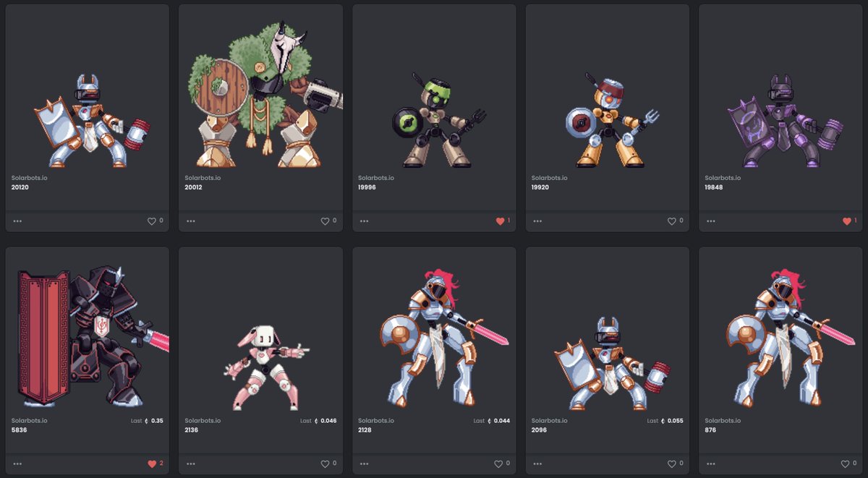Open the three-dot menu on card 2096
The image size is (868, 478).
(x=538, y=464)
